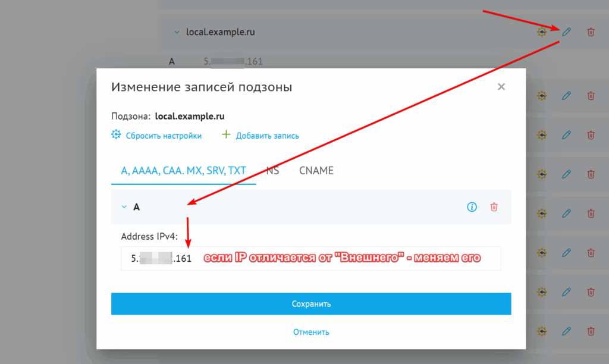Click the Добавить запись link
Screen dimensions: 609x364
click(x=267, y=136)
